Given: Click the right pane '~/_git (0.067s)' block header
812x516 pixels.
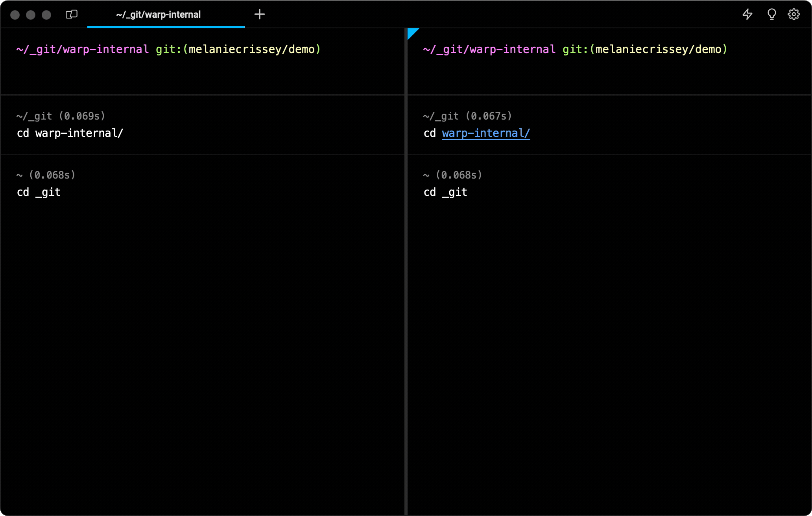Looking at the screenshot, I should point(467,116).
